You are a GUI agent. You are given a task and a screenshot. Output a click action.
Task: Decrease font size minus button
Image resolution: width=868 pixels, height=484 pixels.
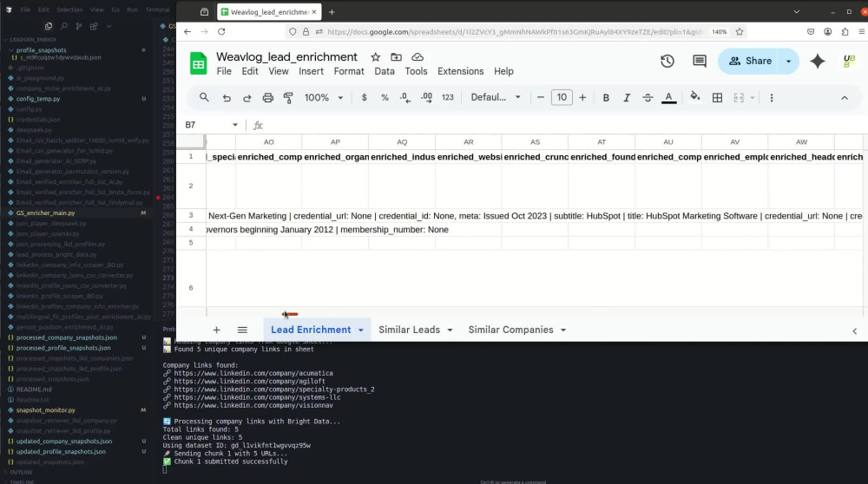(540, 97)
